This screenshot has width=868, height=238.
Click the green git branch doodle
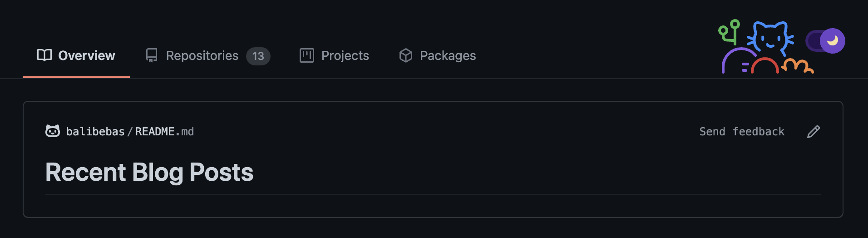729,32
